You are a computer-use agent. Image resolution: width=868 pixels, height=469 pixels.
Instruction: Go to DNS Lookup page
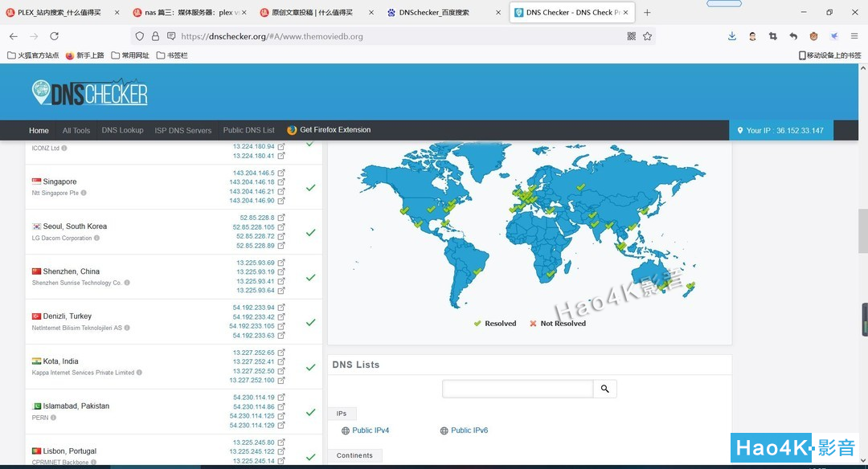click(x=122, y=131)
